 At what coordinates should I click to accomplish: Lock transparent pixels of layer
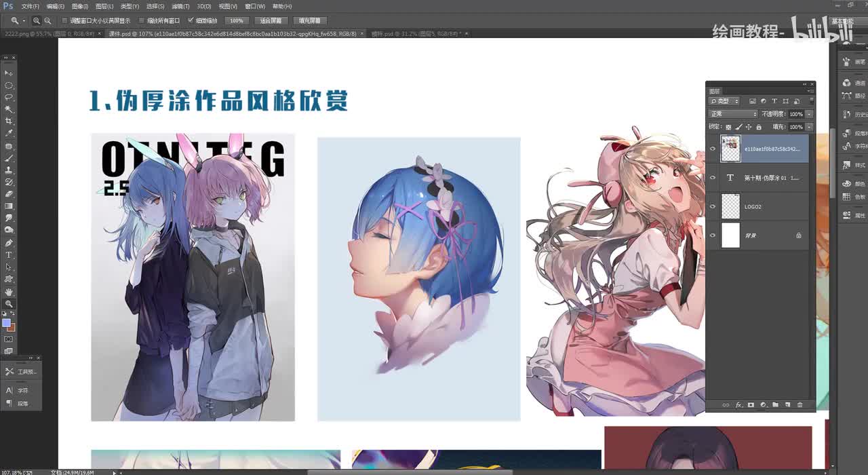coord(728,127)
